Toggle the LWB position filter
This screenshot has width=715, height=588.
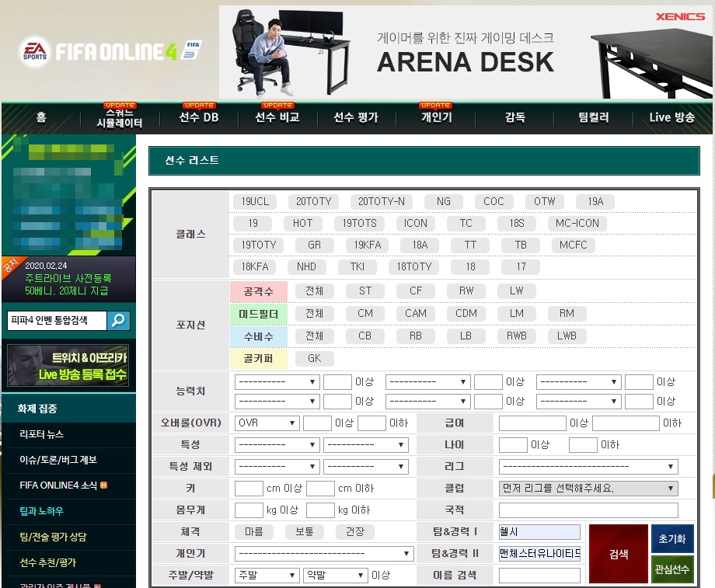pos(567,336)
